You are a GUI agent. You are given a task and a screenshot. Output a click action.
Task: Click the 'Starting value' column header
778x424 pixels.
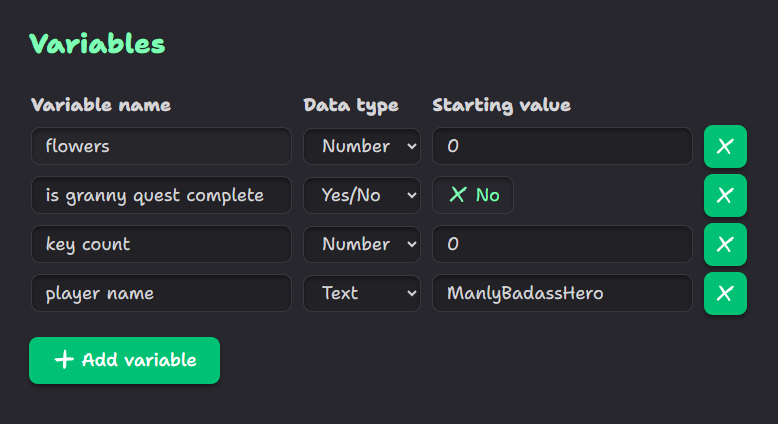coord(501,105)
